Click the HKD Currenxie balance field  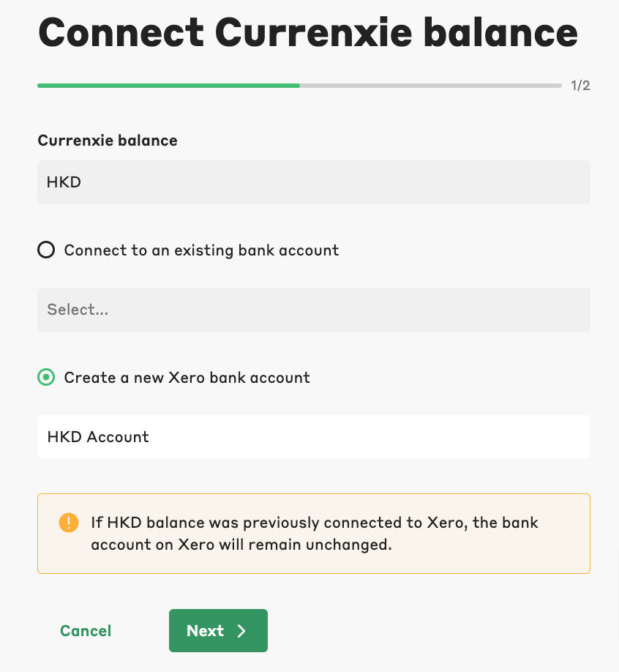click(313, 182)
